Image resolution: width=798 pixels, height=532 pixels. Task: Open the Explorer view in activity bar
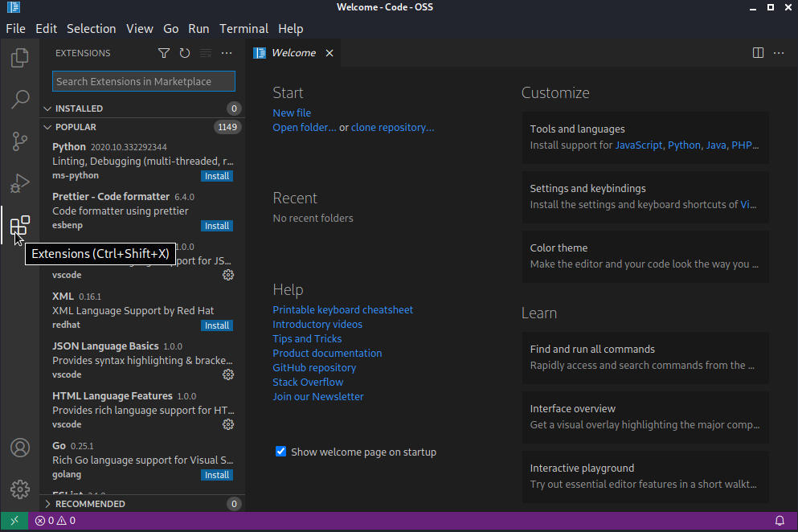coord(20,58)
